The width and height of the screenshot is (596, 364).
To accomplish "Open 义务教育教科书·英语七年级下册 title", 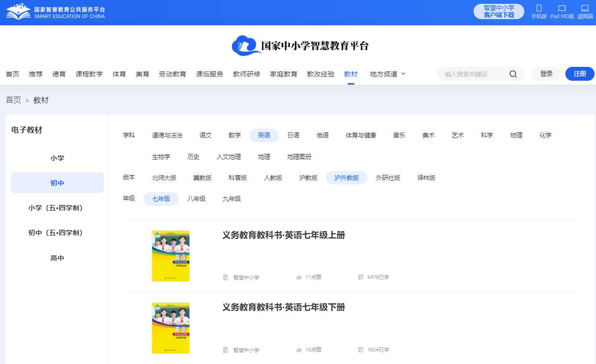I will pos(284,307).
